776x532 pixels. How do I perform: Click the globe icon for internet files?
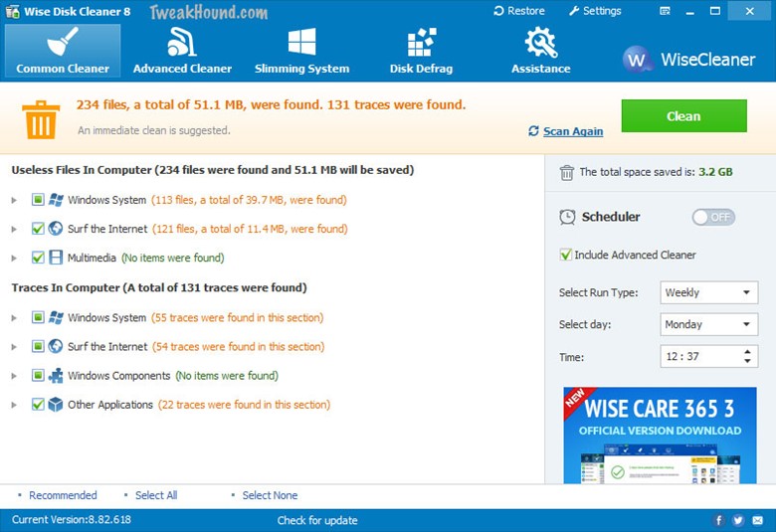coord(56,228)
